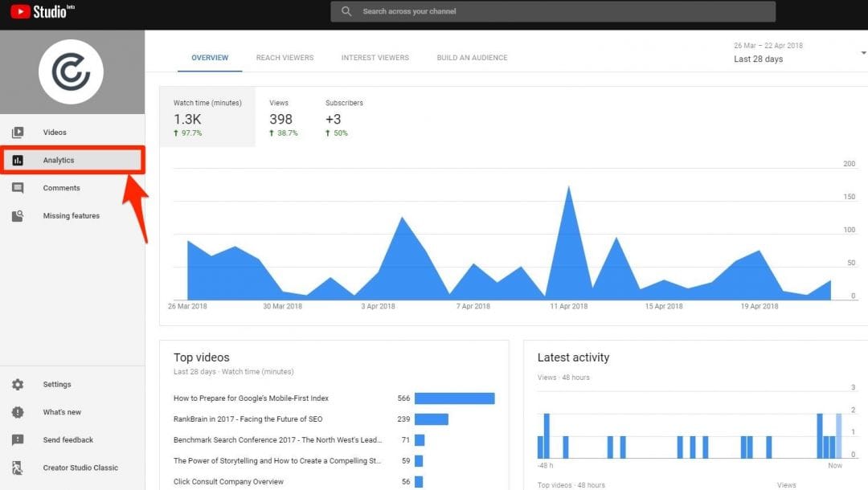The image size is (868, 490).
Task: Open Settings via the gear icon
Action: click(x=18, y=385)
